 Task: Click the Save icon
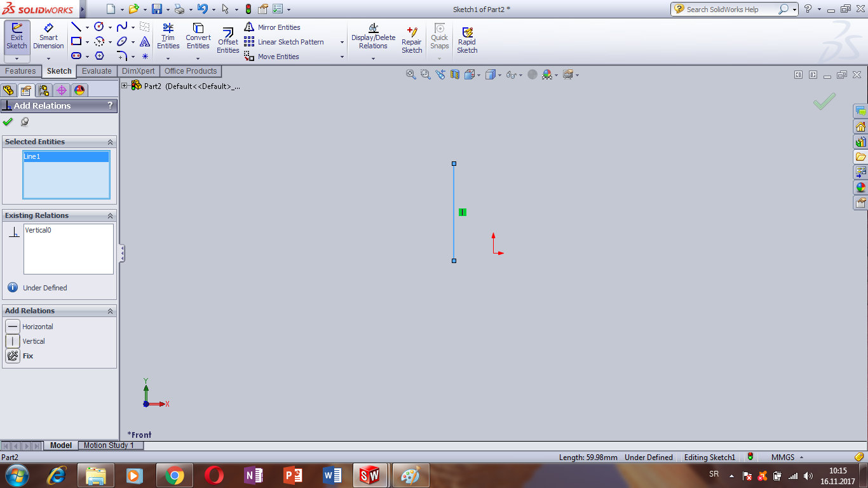[x=157, y=9]
